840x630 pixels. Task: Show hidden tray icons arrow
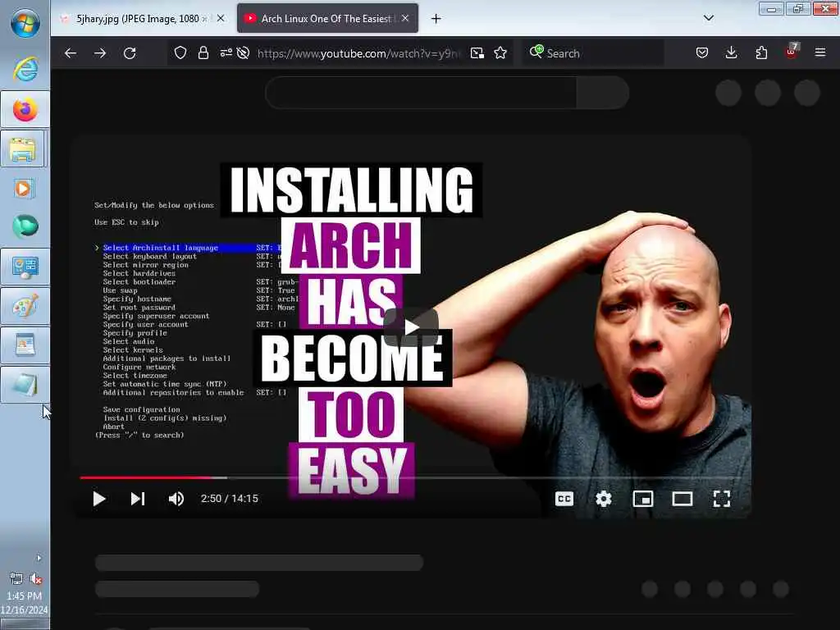coord(39,558)
